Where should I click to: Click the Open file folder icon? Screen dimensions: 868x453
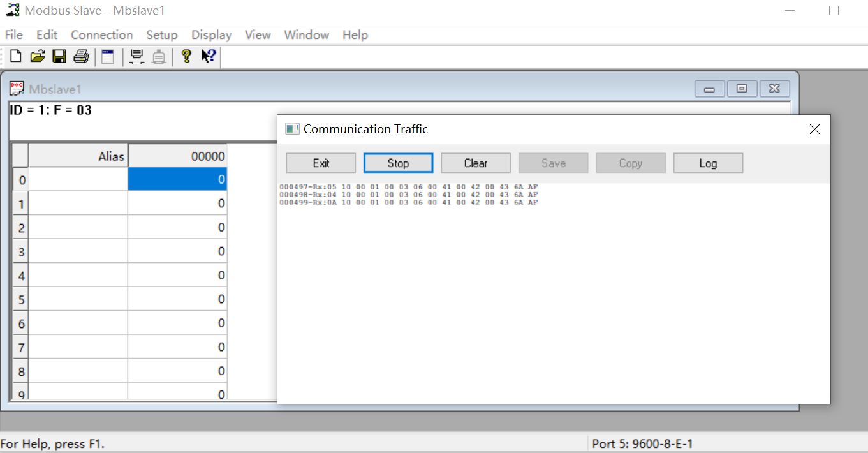click(x=38, y=57)
